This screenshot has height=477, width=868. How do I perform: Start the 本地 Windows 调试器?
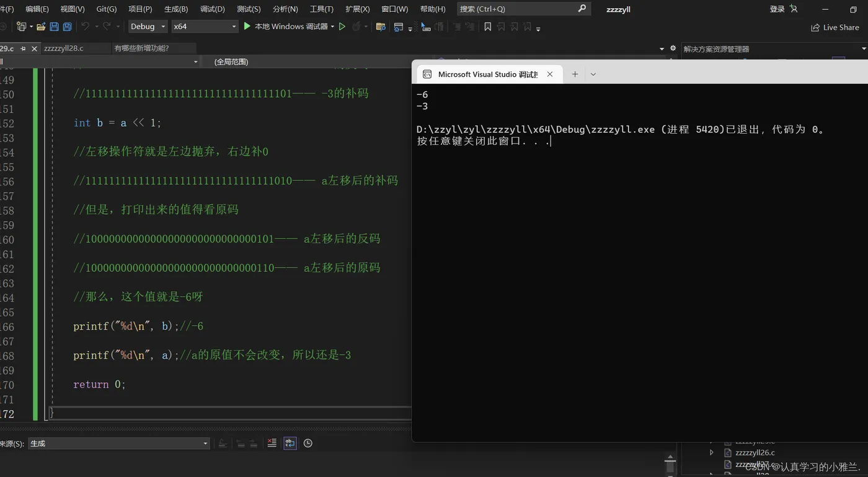(x=285, y=27)
